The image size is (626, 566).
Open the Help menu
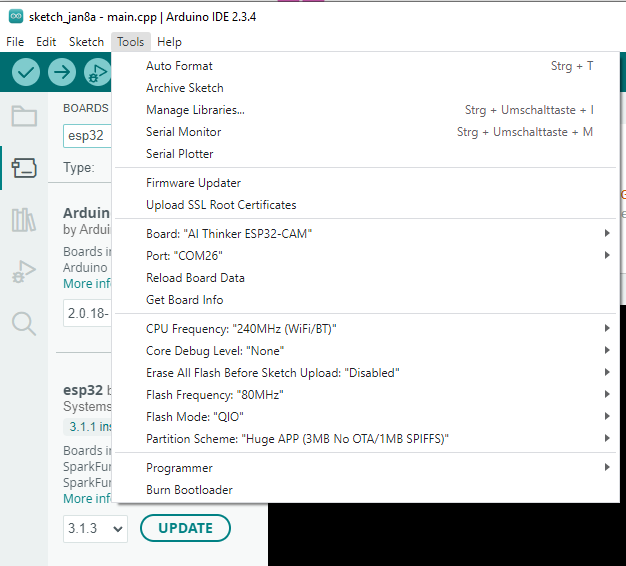point(169,42)
